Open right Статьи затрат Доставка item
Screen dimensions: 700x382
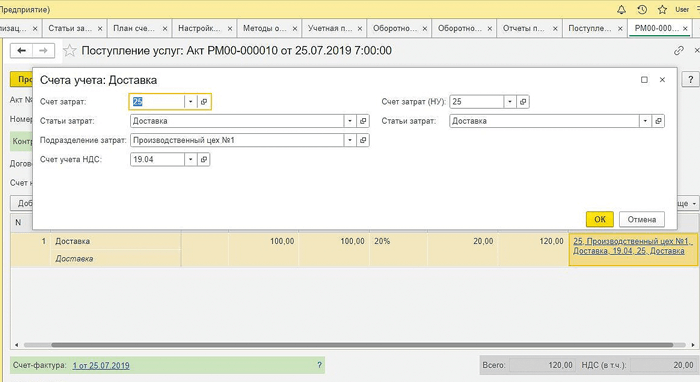point(658,121)
